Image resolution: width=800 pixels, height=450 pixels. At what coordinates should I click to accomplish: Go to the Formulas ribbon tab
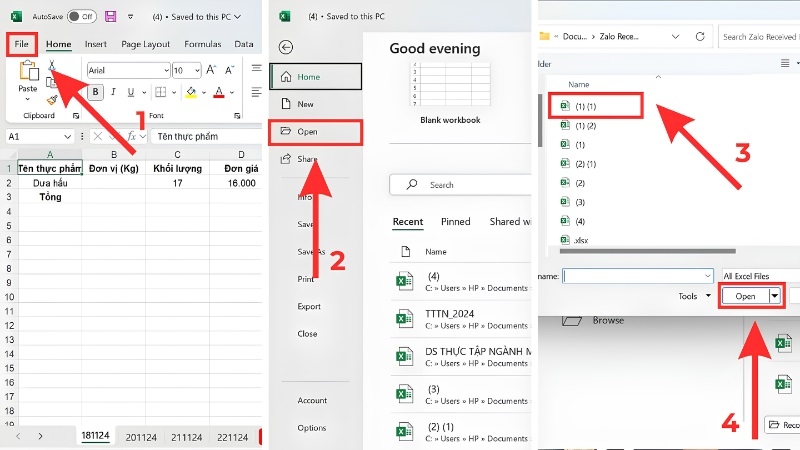[203, 44]
